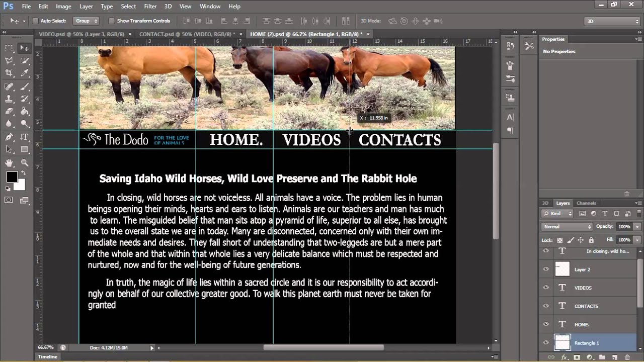This screenshot has height=362, width=644.
Task: Switch to the VIDEO.psd document tab
Action: [x=82, y=34]
